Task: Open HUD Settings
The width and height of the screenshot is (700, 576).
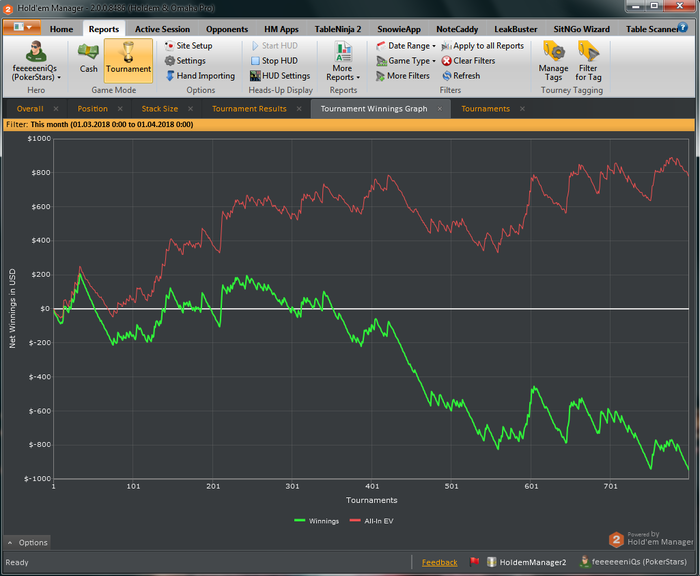Action: click(x=280, y=76)
